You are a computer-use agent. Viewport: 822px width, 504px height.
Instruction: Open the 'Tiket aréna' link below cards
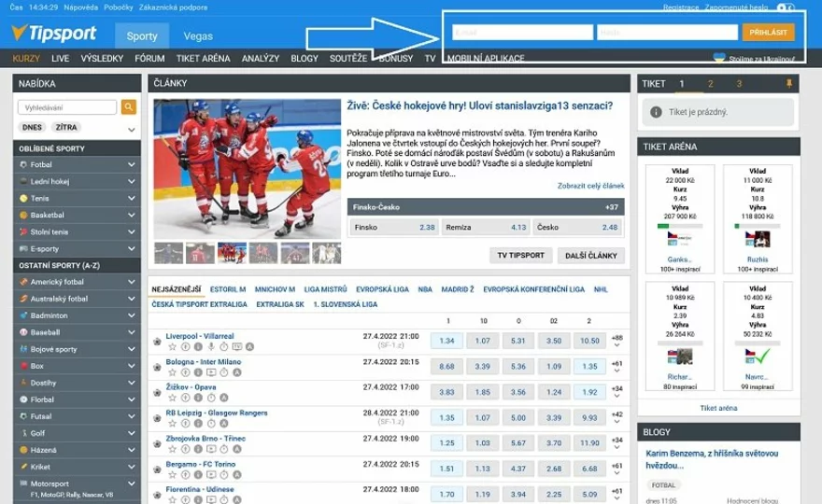[718, 408]
